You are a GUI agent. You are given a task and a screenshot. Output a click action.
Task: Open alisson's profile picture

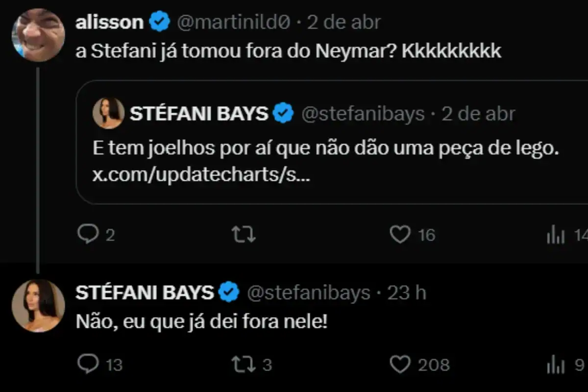click(x=38, y=35)
